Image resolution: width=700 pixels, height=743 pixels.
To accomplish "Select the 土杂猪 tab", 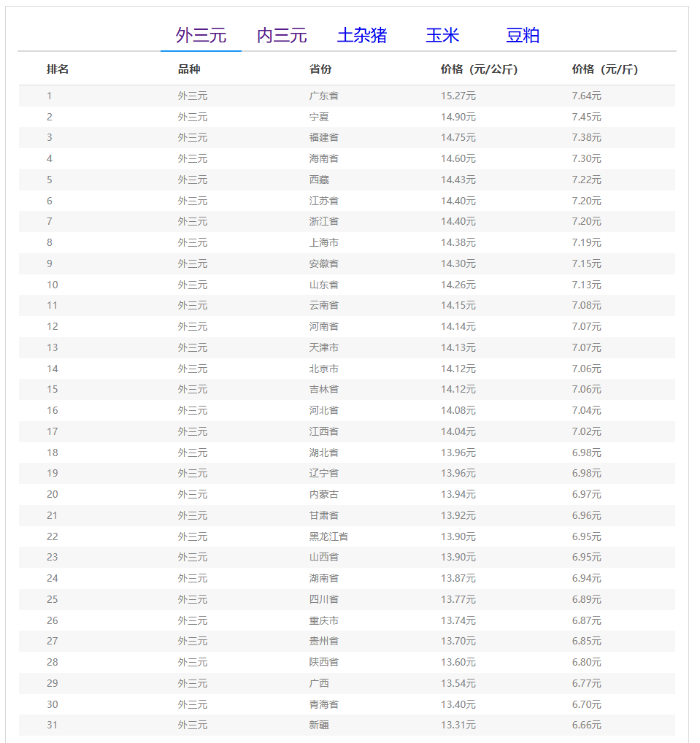I will pyautogui.click(x=362, y=36).
